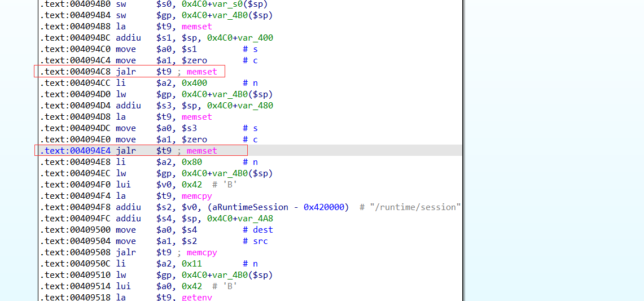
Task: Click the "# dest" comment
Action: (x=258, y=230)
